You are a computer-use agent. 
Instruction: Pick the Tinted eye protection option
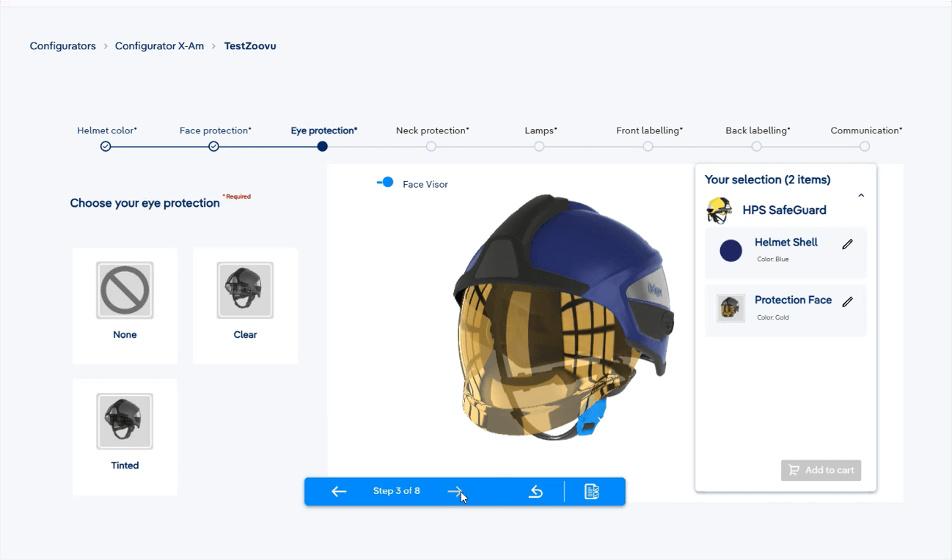(x=125, y=432)
